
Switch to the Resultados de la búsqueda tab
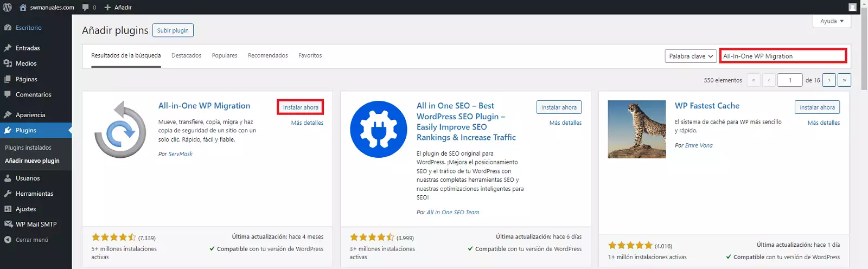click(126, 55)
